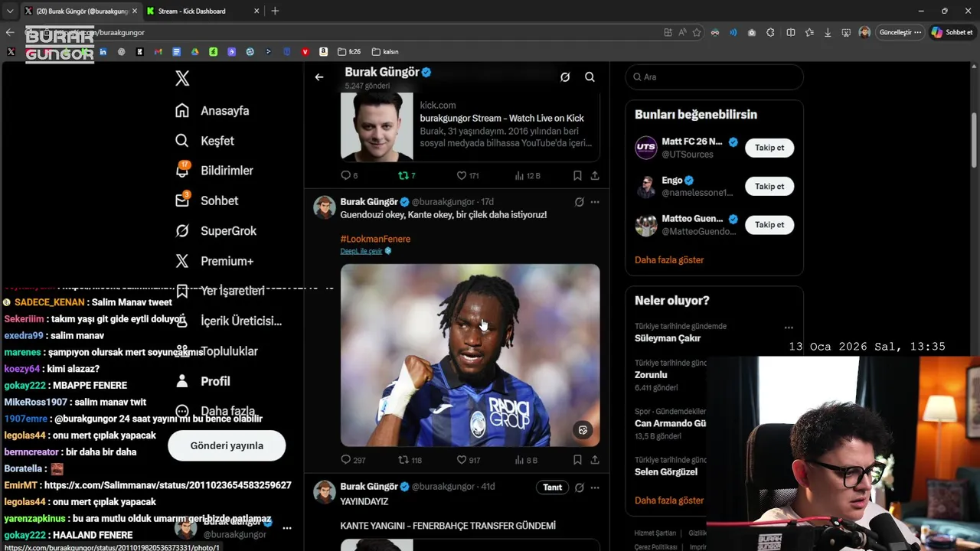Click Güncelleştir update button
This screenshot has width=980, height=551.
[900, 32]
